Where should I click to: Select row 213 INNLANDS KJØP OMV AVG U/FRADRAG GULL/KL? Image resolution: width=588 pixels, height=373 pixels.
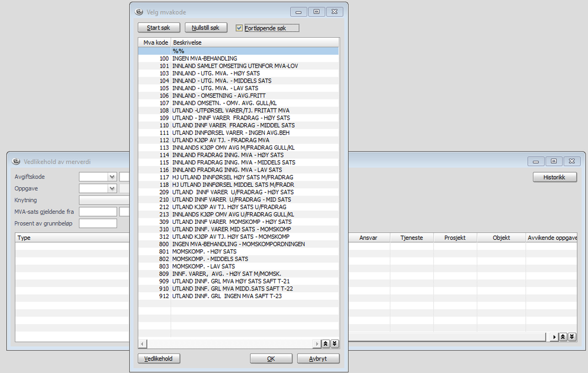[238, 214]
